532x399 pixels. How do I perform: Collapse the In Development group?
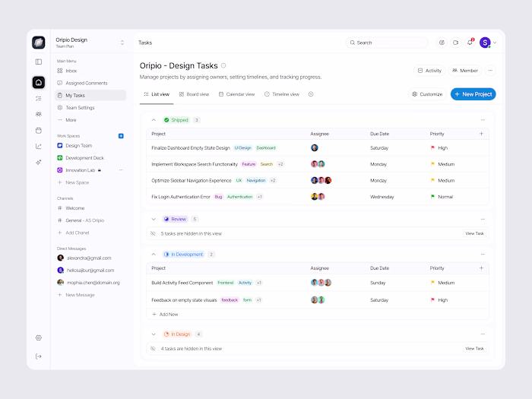(154, 254)
